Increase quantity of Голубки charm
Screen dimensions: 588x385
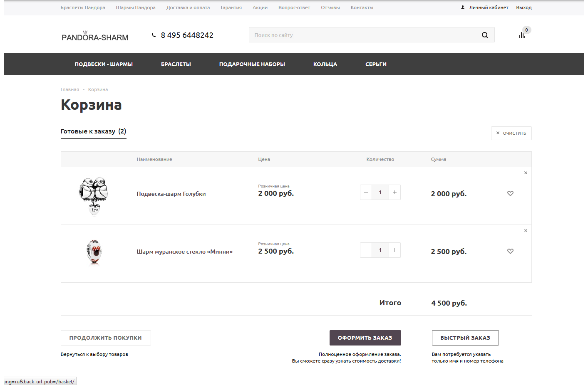pyautogui.click(x=394, y=192)
